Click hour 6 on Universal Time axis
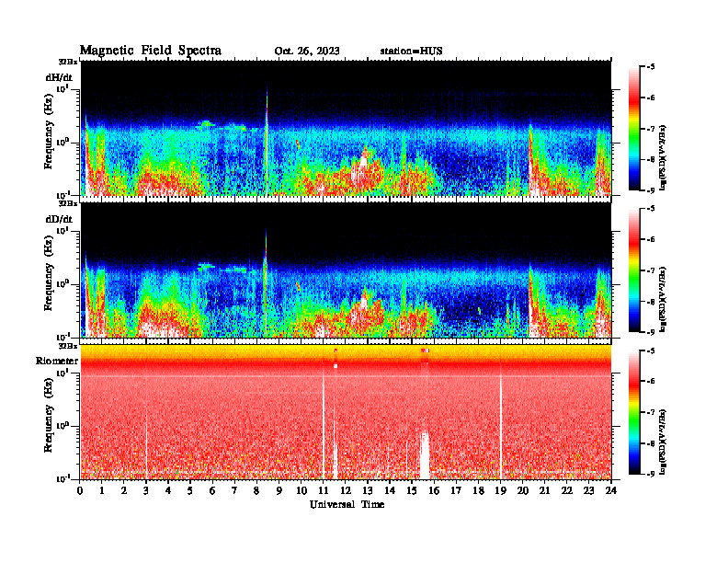 (x=212, y=491)
